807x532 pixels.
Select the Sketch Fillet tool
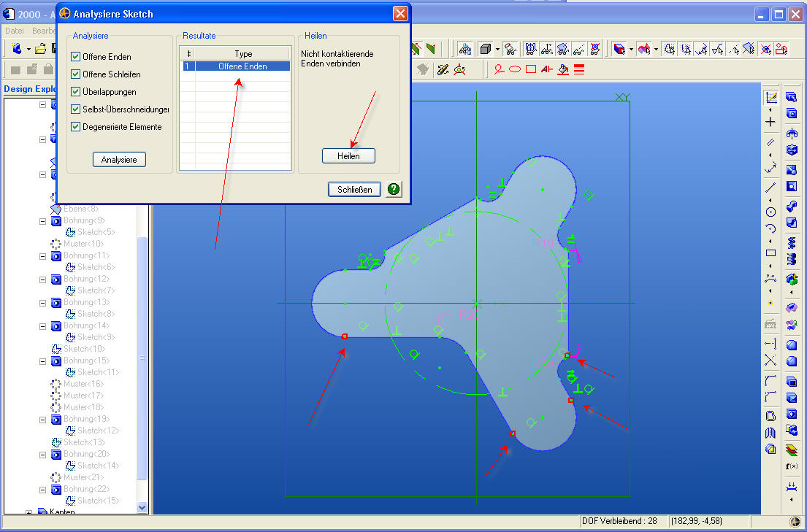click(x=770, y=381)
